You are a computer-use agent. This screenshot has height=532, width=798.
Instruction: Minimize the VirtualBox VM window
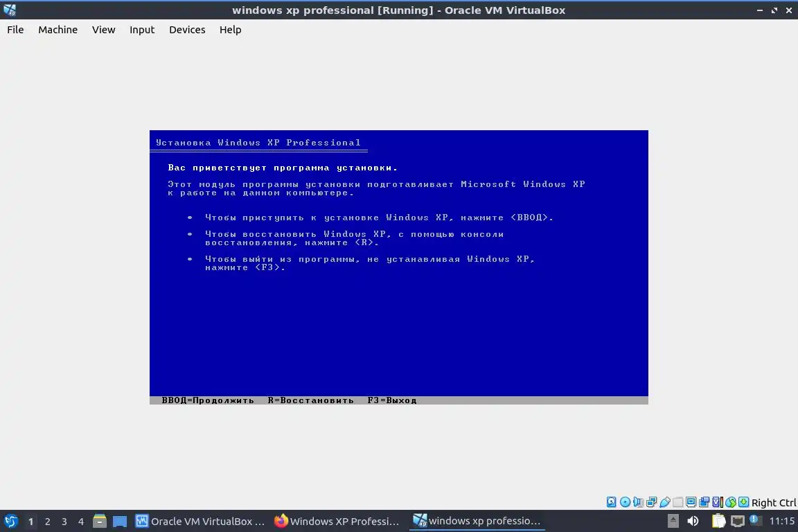coord(760,10)
